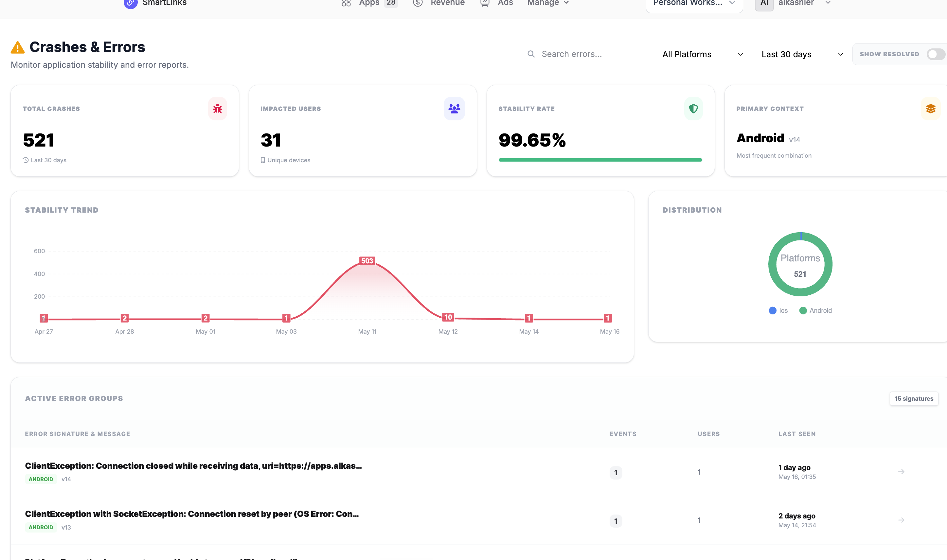Click the green stability rate progress bar
This screenshot has width=947, height=560.
pyautogui.click(x=600, y=160)
